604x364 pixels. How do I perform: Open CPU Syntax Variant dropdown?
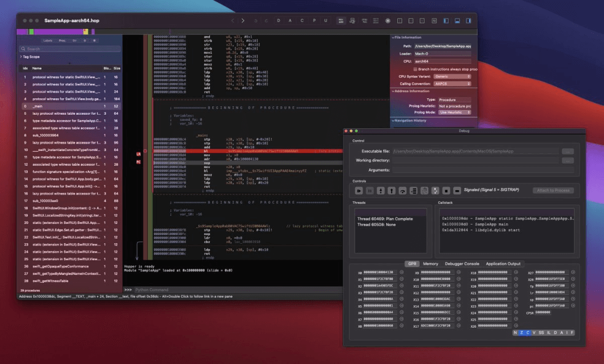pos(452,77)
